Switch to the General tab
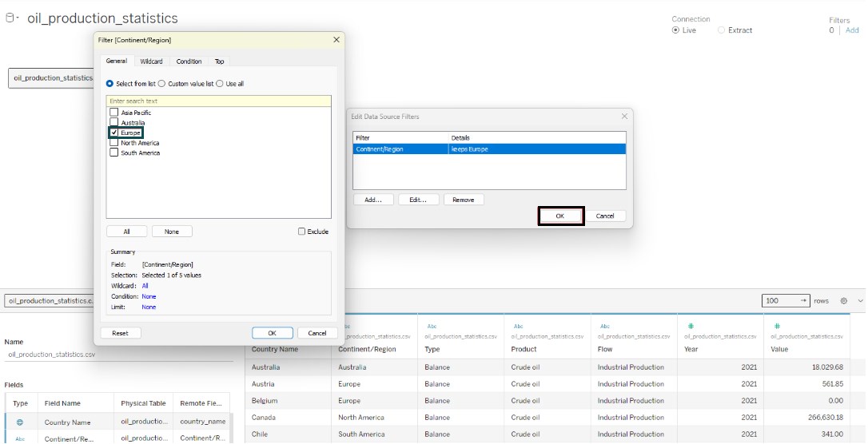The width and height of the screenshot is (868, 444). click(117, 61)
